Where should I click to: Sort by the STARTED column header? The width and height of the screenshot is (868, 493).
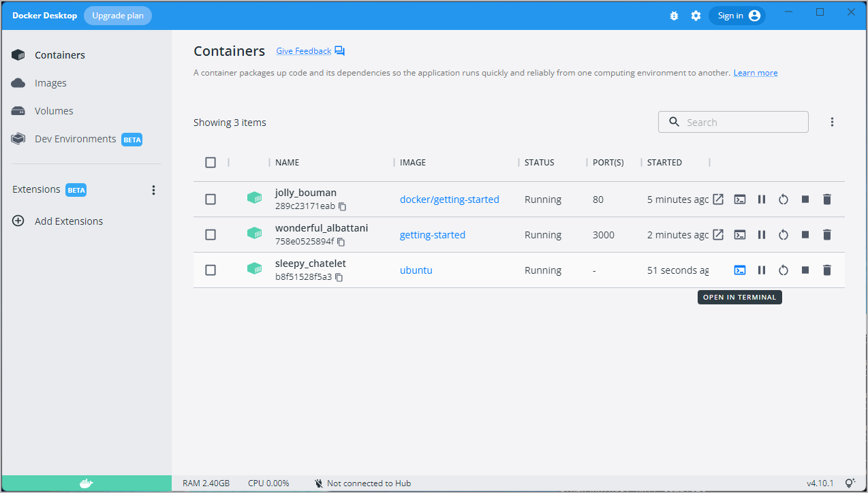tap(664, 163)
